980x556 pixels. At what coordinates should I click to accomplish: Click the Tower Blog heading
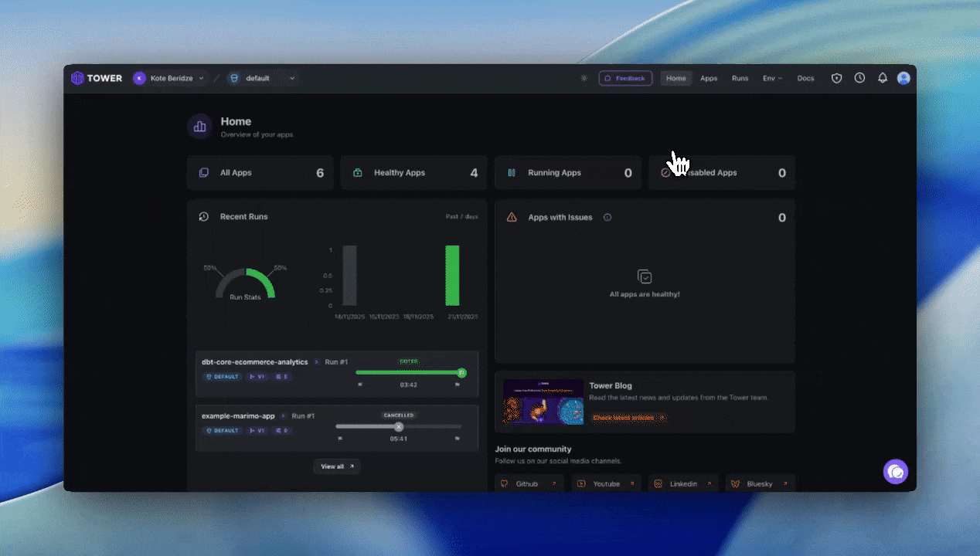tap(611, 386)
